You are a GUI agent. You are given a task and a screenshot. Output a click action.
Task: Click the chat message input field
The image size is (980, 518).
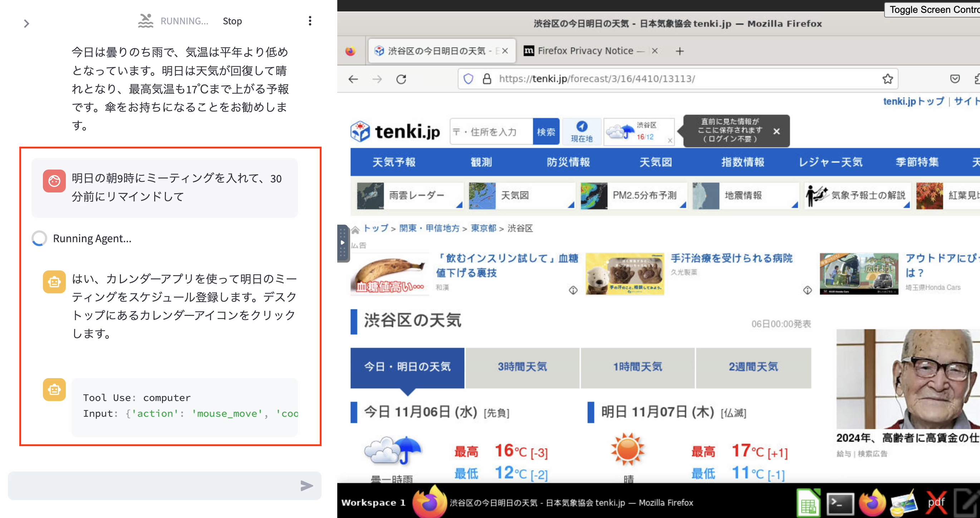coord(152,486)
